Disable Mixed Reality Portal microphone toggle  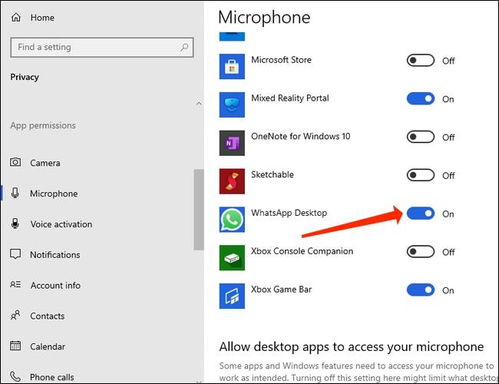(x=420, y=99)
